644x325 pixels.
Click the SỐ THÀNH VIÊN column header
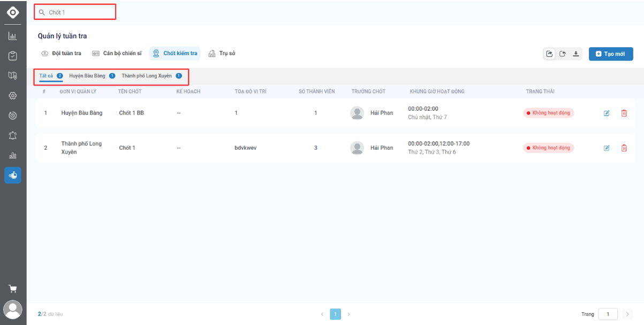[317, 91]
